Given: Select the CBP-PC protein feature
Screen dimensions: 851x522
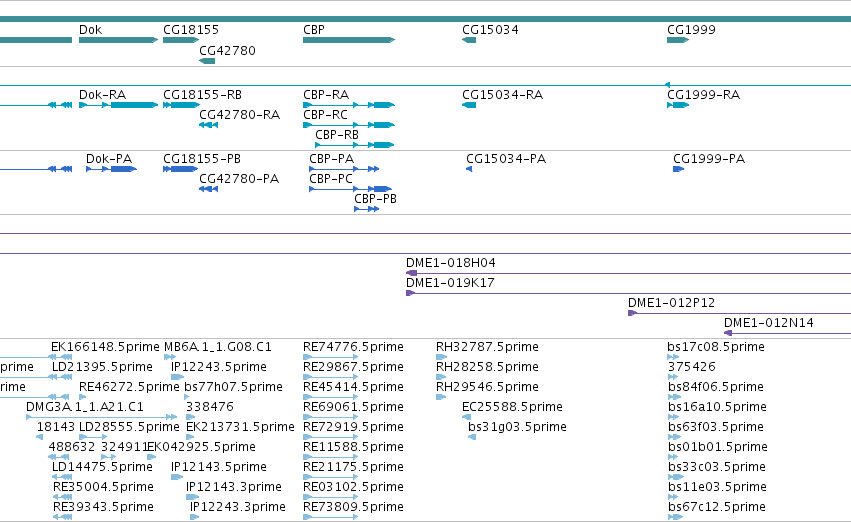Looking at the screenshot, I should [x=350, y=189].
